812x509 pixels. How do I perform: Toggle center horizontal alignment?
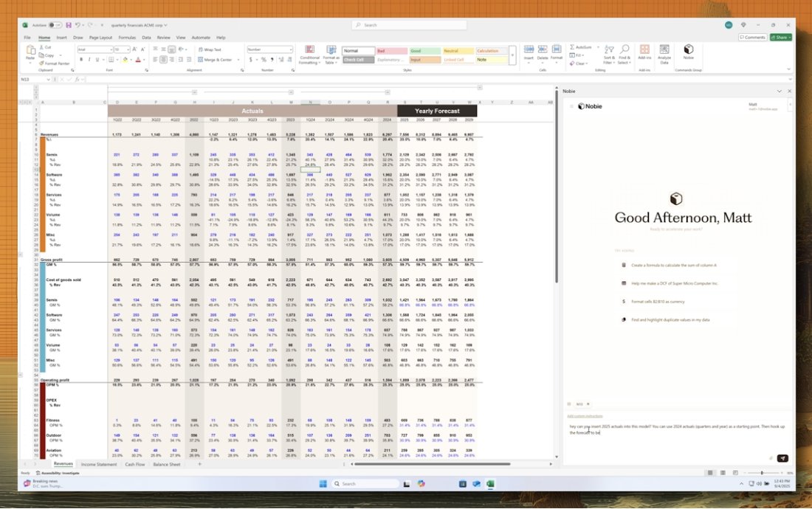pyautogui.click(x=163, y=60)
